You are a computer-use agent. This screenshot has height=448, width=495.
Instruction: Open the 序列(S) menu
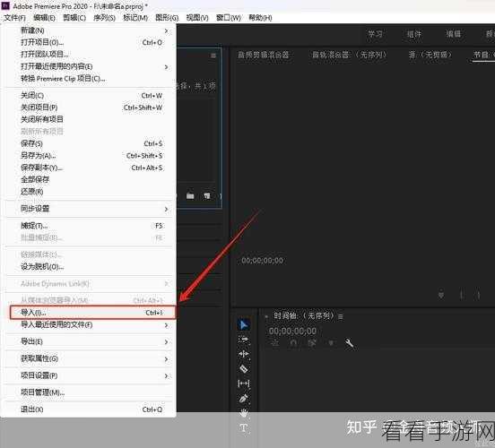(105, 18)
